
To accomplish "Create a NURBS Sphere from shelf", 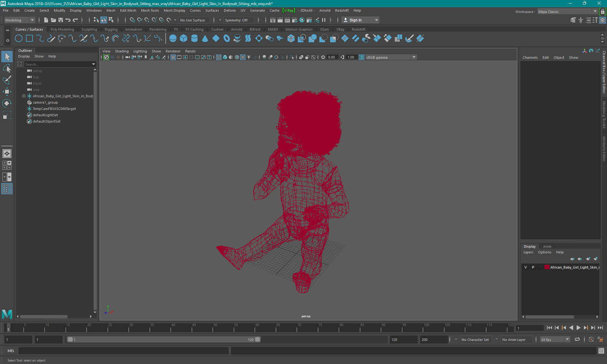I will click(173, 39).
